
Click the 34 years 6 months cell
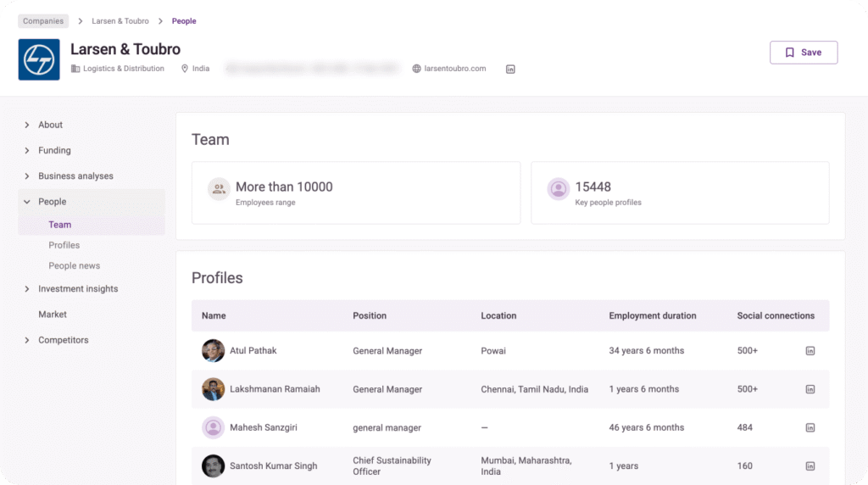tap(647, 350)
